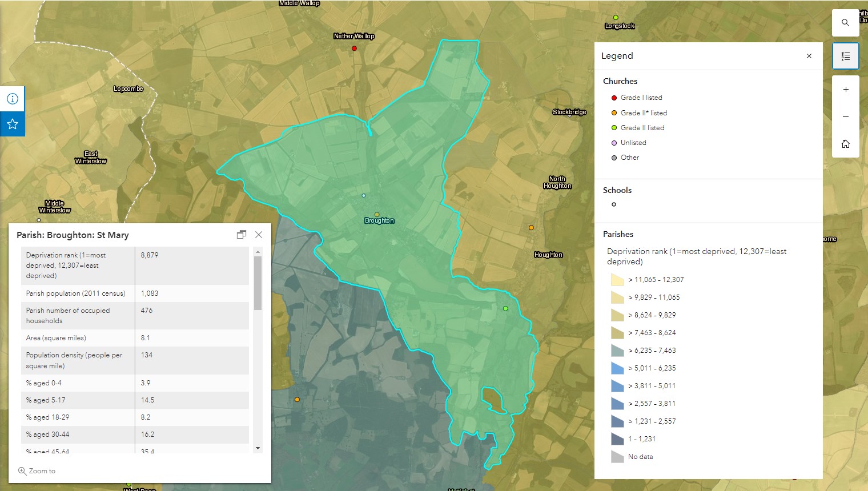Click the least deprived legend color swatch

pyautogui.click(x=617, y=280)
